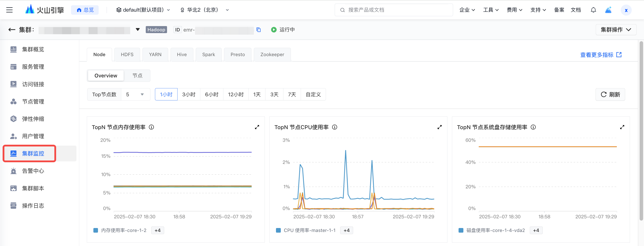Select the 3小时 time range
This screenshot has height=246, width=644.
[189, 94]
